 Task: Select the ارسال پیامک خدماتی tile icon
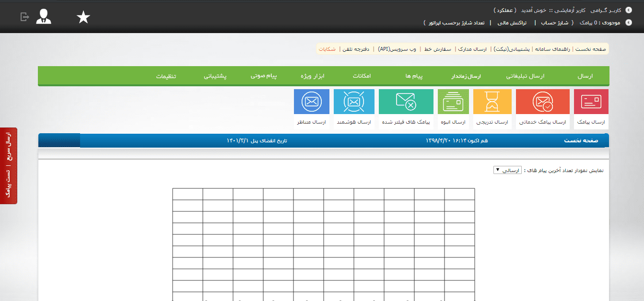(543, 102)
